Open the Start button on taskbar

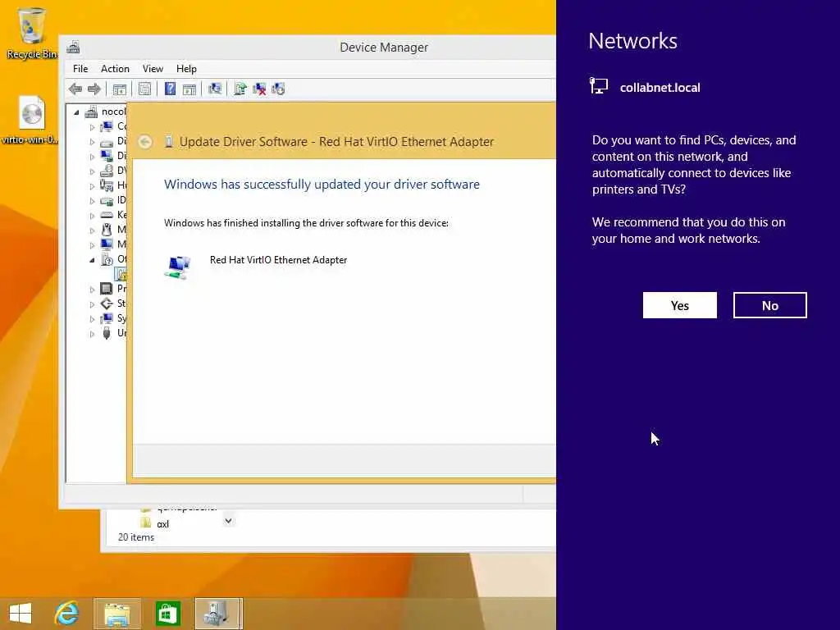point(21,614)
